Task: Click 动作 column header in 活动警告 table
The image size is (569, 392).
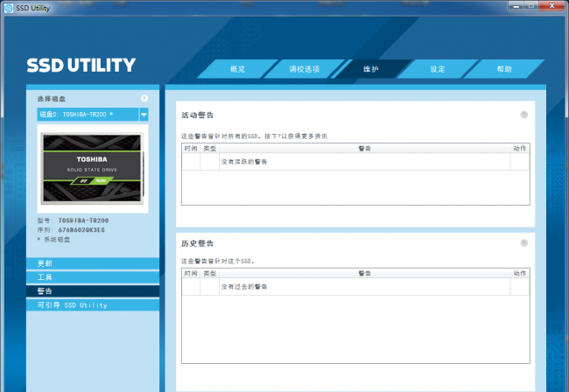Action: pyautogui.click(x=520, y=149)
